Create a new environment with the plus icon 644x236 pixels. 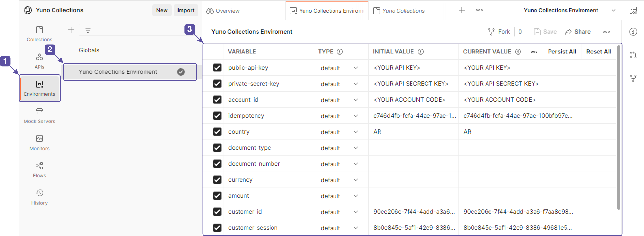(x=71, y=30)
